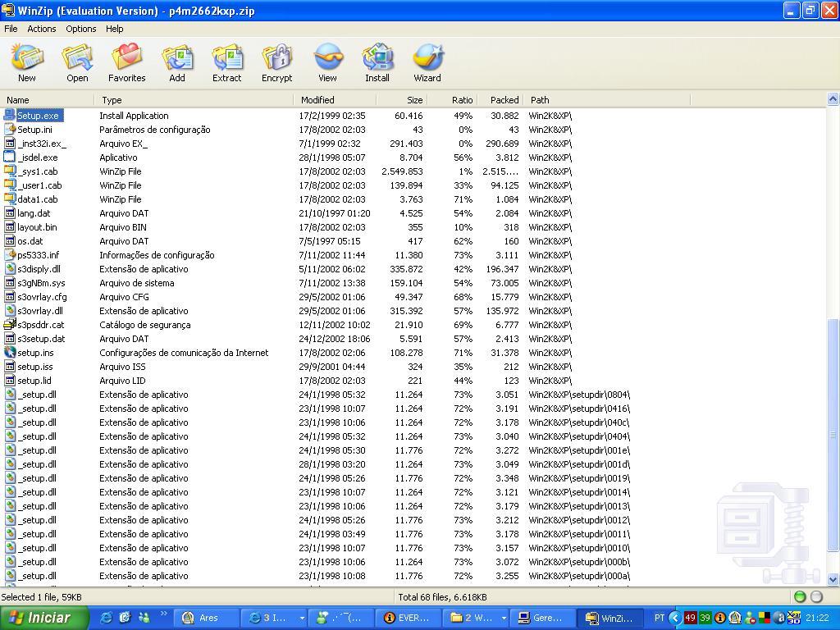Click the taskbar clock showing 21:22
Image resolution: width=840 pixels, height=630 pixels.
coord(817,618)
